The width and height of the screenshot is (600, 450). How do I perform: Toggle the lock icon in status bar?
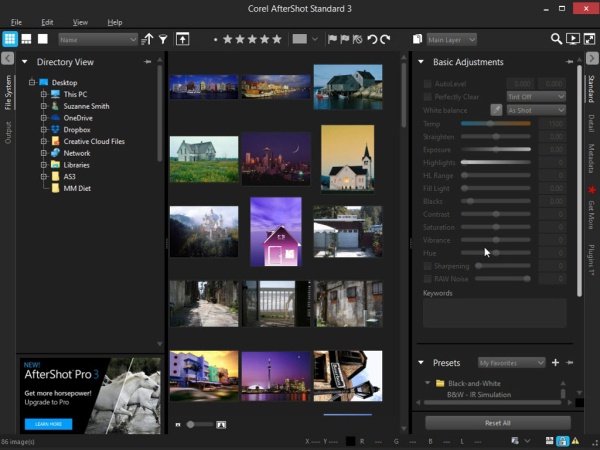point(562,441)
